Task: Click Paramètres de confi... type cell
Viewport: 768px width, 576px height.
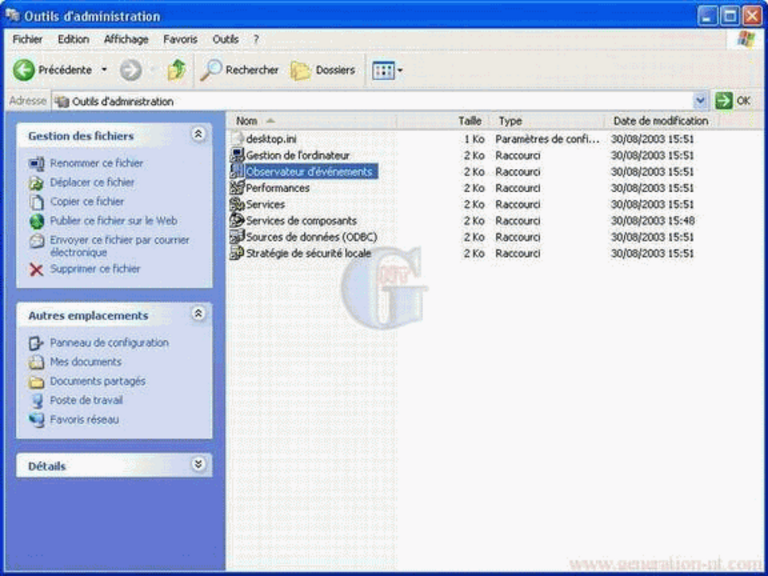Action: [547, 139]
